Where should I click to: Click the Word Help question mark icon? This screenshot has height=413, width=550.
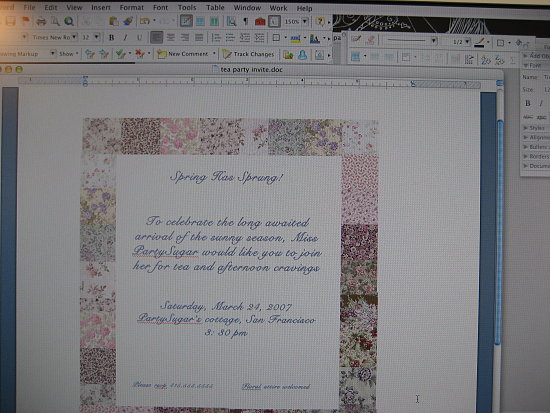(x=320, y=22)
